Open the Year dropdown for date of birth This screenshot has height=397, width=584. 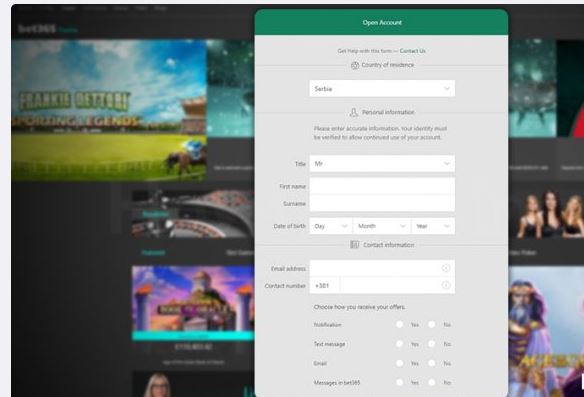click(x=433, y=226)
